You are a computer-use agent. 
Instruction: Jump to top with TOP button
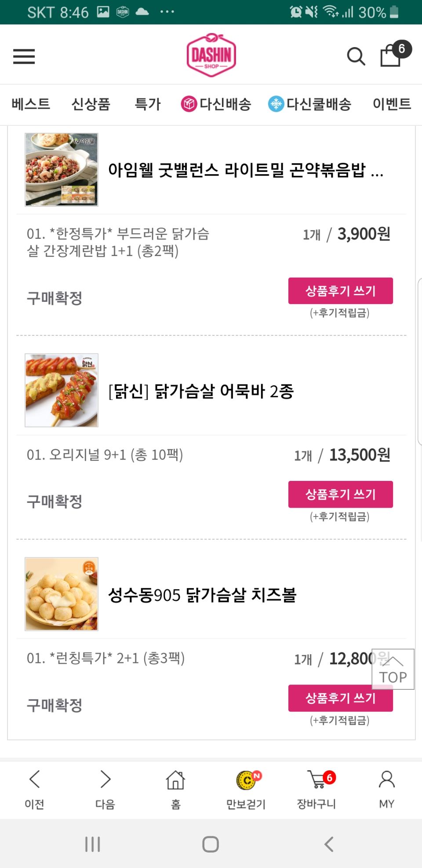393,669
